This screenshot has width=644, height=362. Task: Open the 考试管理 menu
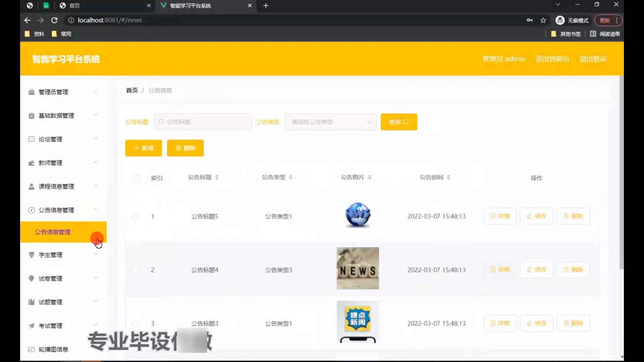click(x=63, y=326)
